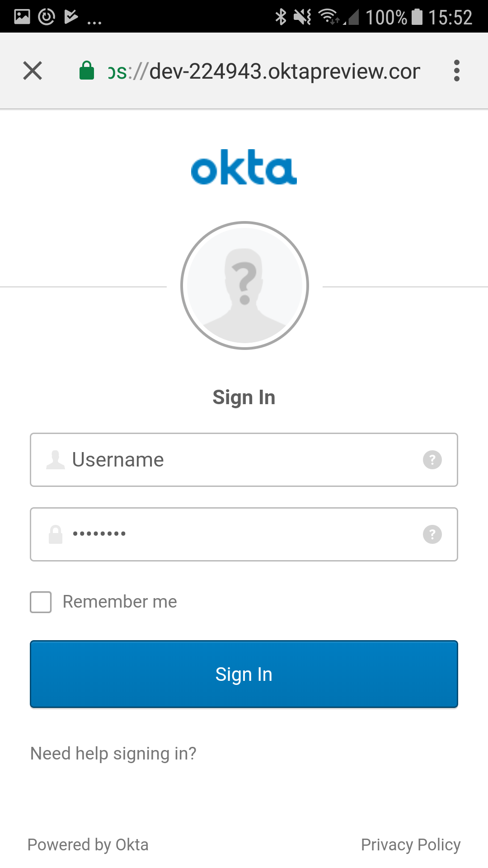Screen dimensions: 488x868
Task: Expand Need help signing in link
Action: (x=113, y=754)
